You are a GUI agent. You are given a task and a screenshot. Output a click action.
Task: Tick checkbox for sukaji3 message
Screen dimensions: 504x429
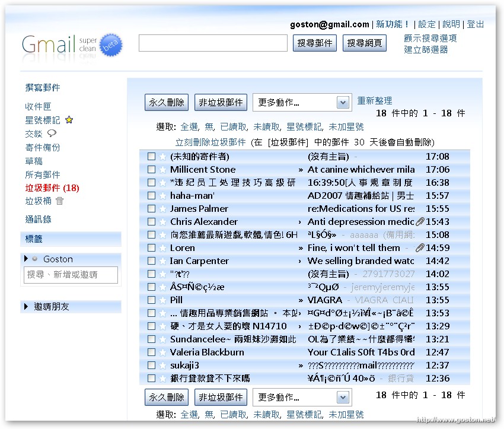pos(151,366)
